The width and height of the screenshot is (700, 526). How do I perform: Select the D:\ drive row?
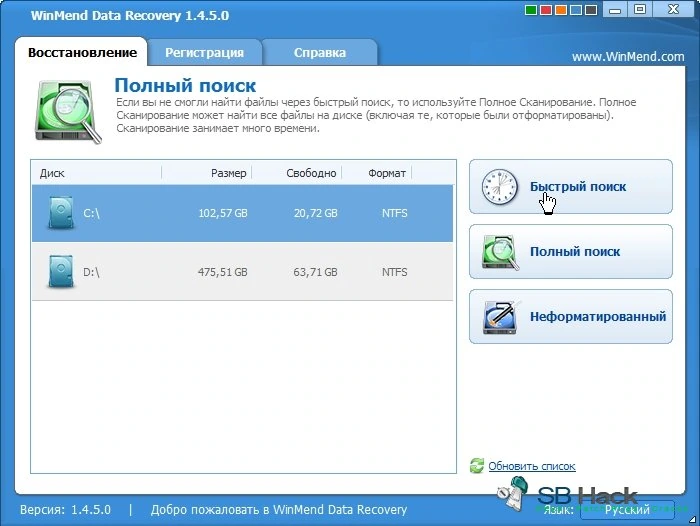pos(242,271)
